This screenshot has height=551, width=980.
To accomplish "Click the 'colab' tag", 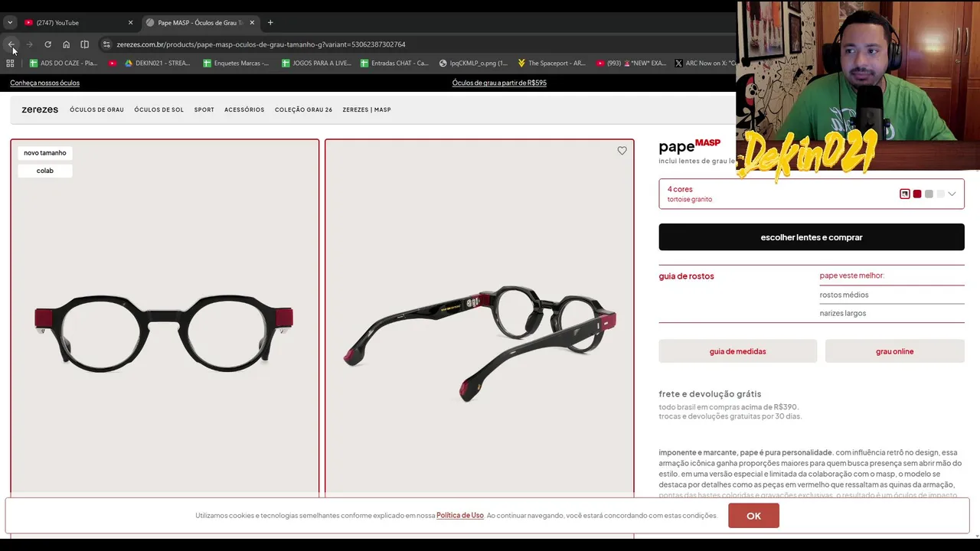I will [45, 171].
